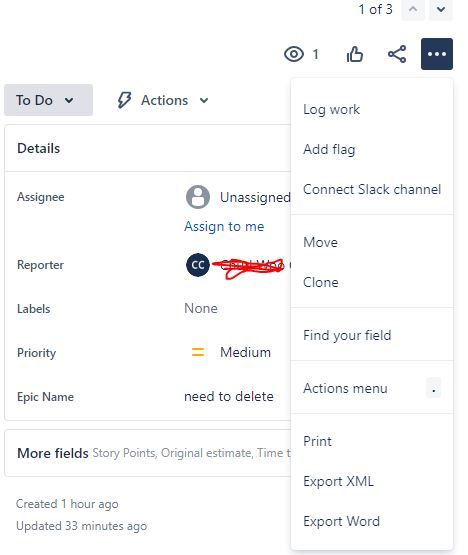This screenshot has height=555, width=468.
Task: Click the Epic Name field label
Action: [45, 396]
